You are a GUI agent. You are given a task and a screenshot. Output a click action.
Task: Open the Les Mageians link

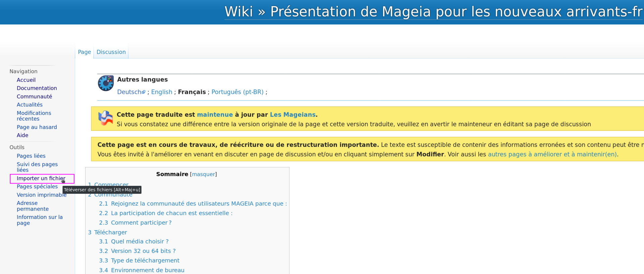pyautogui.click(x=292, y=115)
